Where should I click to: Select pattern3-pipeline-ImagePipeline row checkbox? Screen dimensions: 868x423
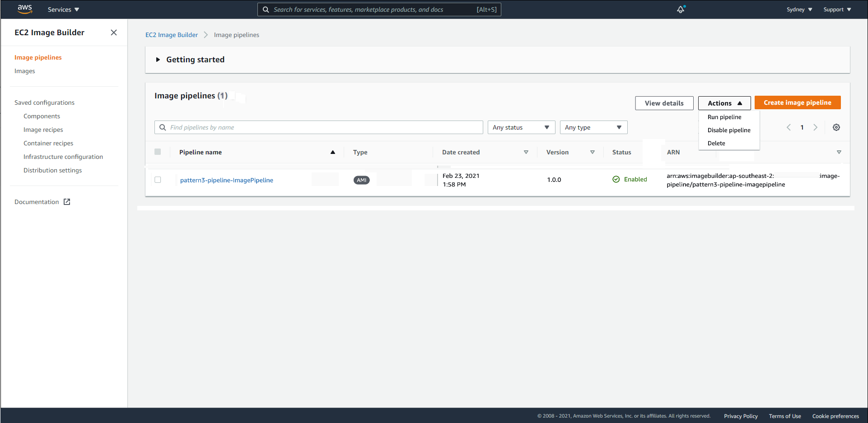158,180
